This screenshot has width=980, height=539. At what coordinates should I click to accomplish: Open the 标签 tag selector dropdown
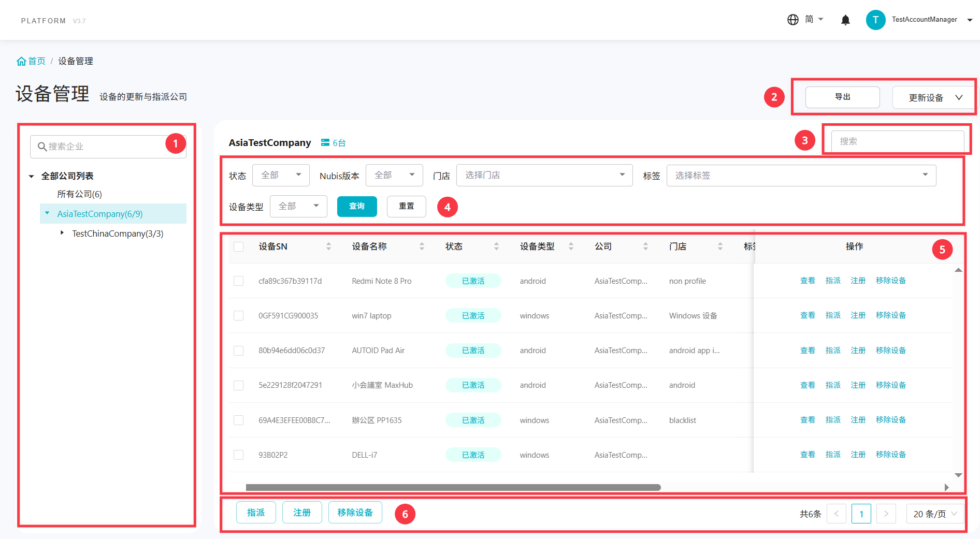click(801, 175)
